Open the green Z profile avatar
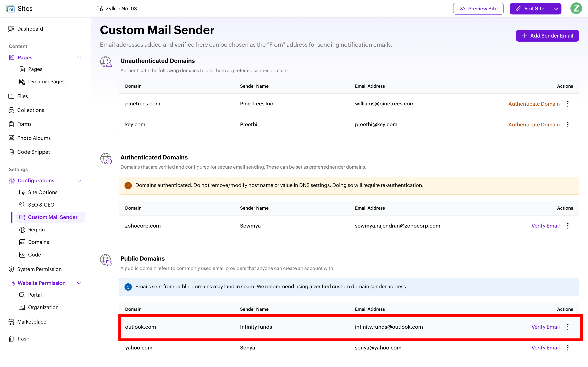This screenshot has height=367, width=588. (576, 9)
